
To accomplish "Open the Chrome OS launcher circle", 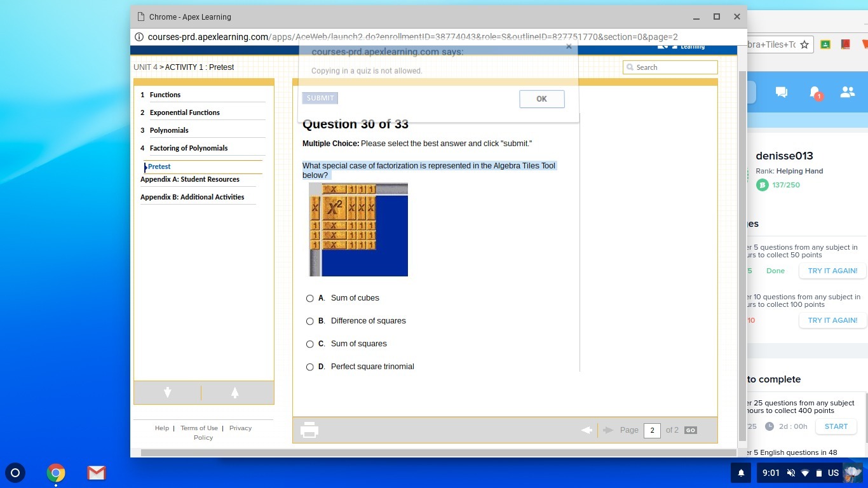I will click(16, 473).
